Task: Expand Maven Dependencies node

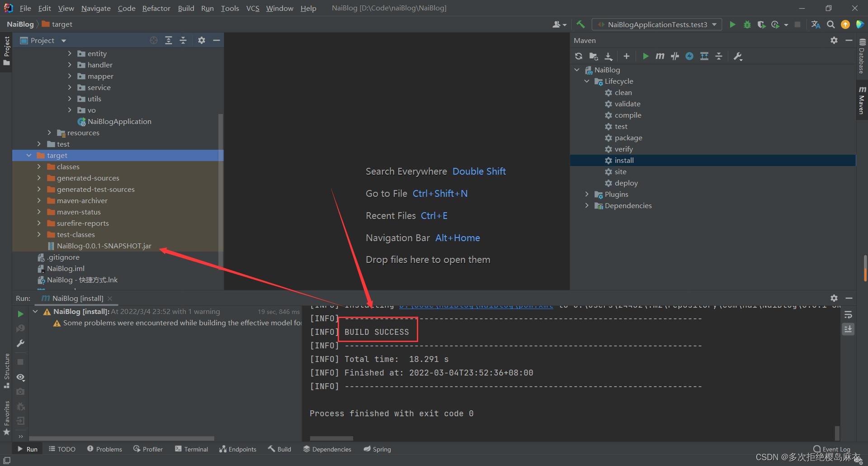Action: (x=587, y=205)
